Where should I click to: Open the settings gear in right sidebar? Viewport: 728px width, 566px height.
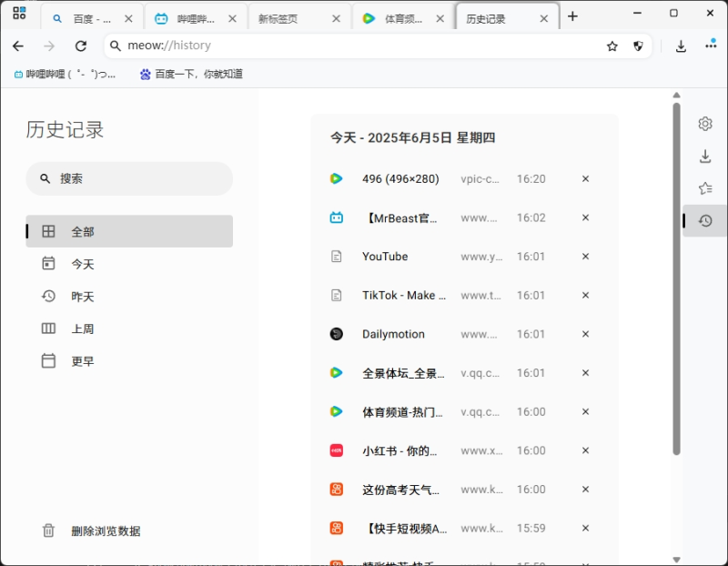704,124
